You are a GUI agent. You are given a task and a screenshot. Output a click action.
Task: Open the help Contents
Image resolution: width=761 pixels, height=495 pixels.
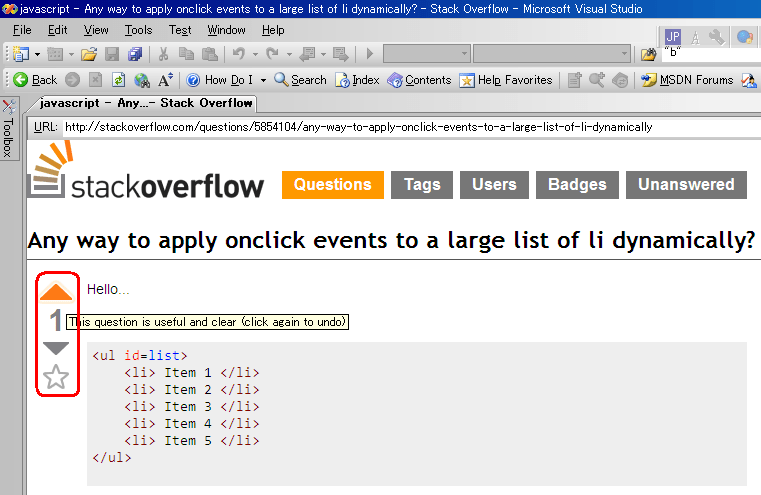click(x=419, y=80)
